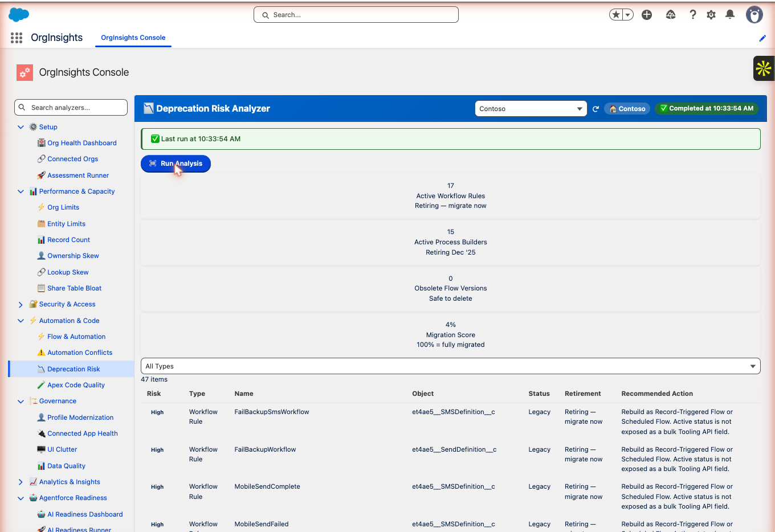The image size is (775, 532).
Task: Collapse the Automation & Code chevron
Action: [x=21, y=321]
